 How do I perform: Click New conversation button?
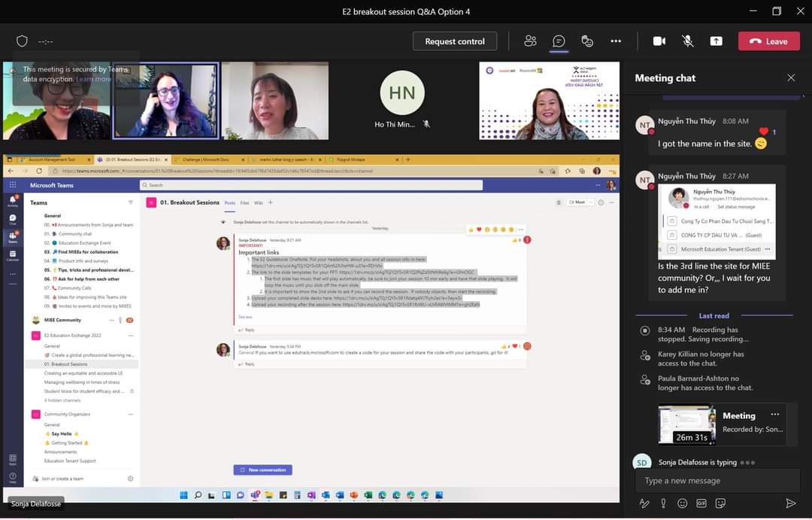coord(262,470)
